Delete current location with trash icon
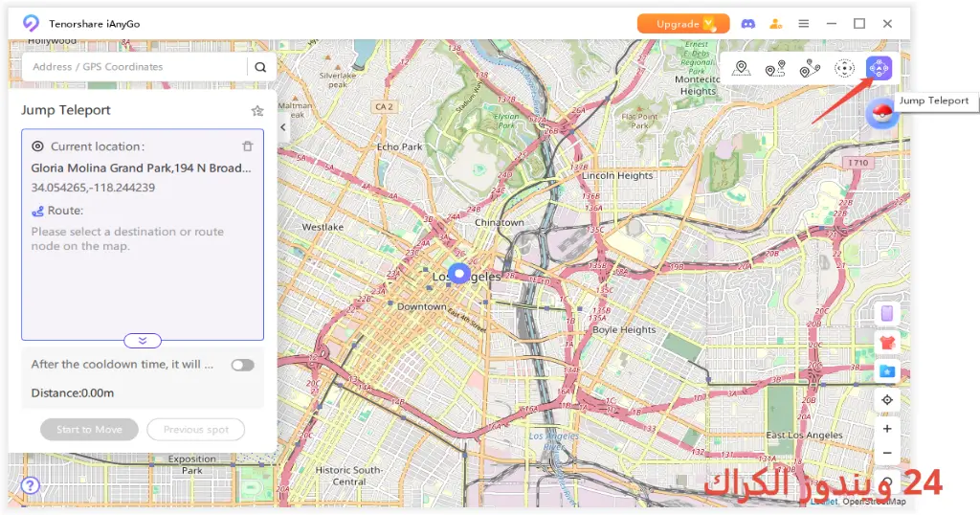The image size is (980, 515). pyautogui.click(x=248, y=146)
